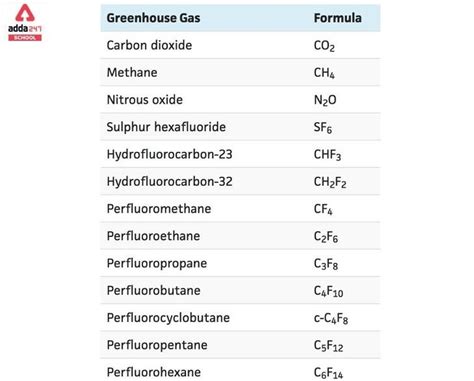This screenshot has height=381, width=474.
Task: Click the SF6 formula cell
Action: click(x=323, y=127)
